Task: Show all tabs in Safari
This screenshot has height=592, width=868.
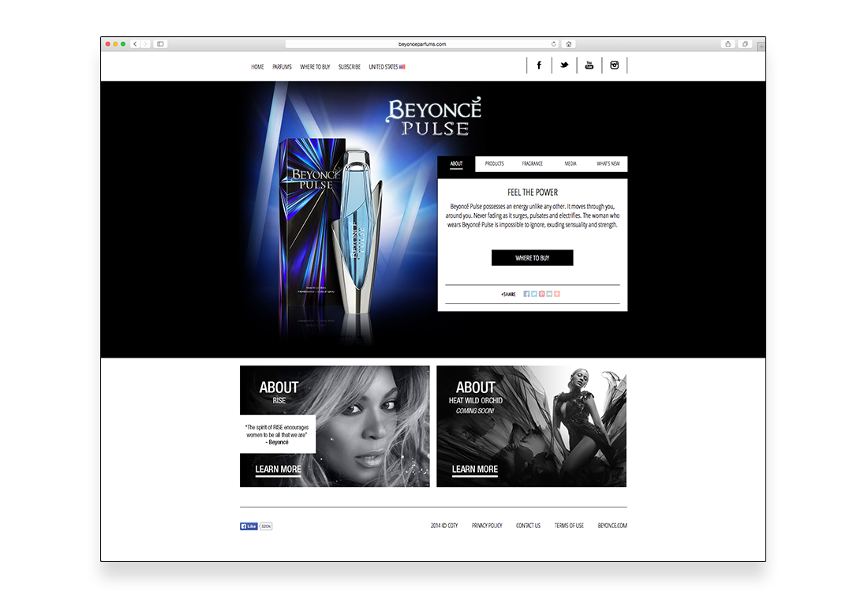Action: pyautogui.click(x=745, y=43)
